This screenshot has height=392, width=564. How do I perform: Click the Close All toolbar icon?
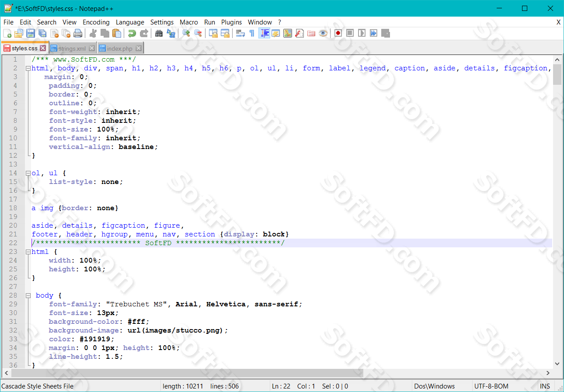point(66,33)
